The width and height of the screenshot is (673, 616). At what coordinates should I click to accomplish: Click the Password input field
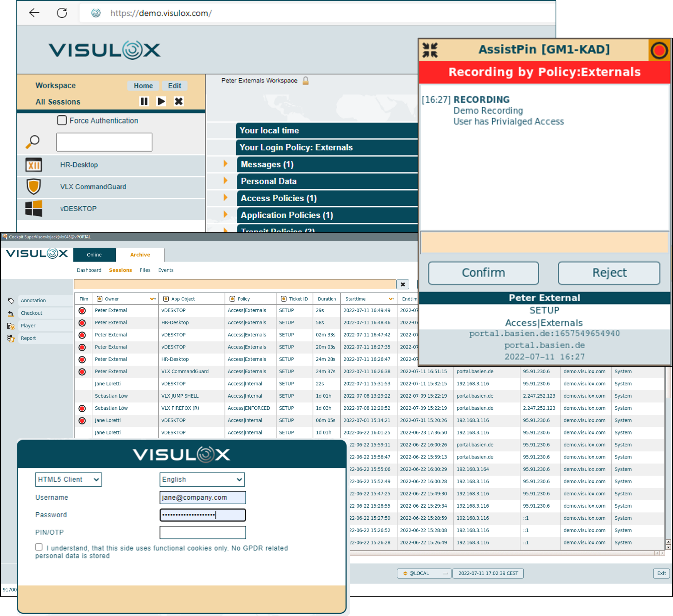202,515
